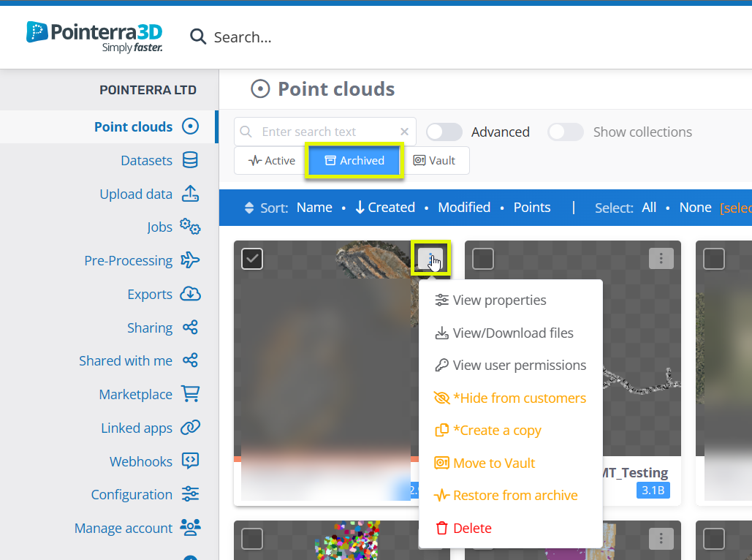Sort the list by Points
This screenshot has width=752, height=560.
[x=531, y=207]
